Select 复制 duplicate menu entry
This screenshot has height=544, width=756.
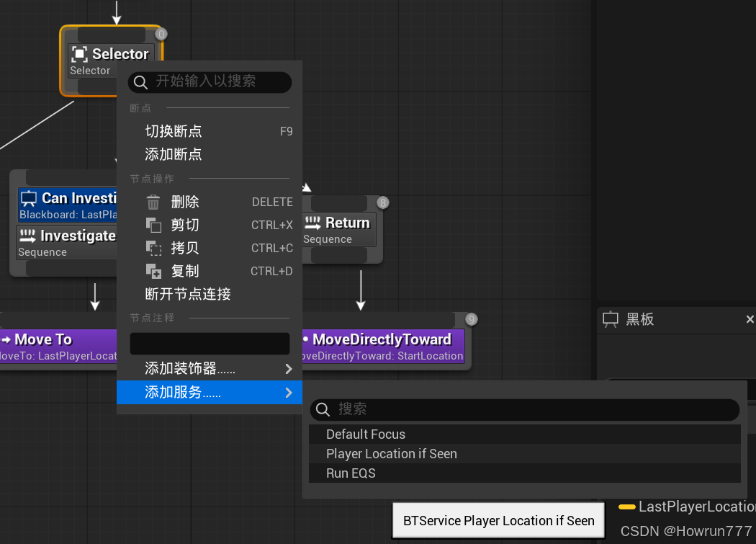[210, 271]
